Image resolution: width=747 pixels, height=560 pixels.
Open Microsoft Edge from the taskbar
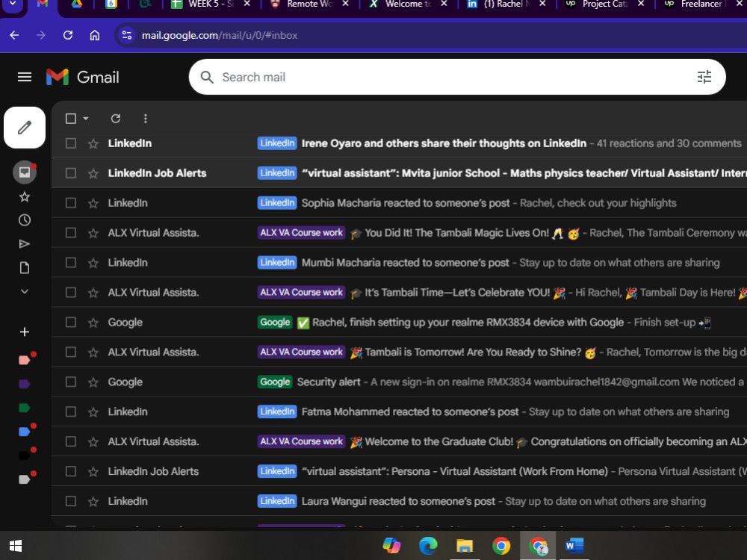428,546
